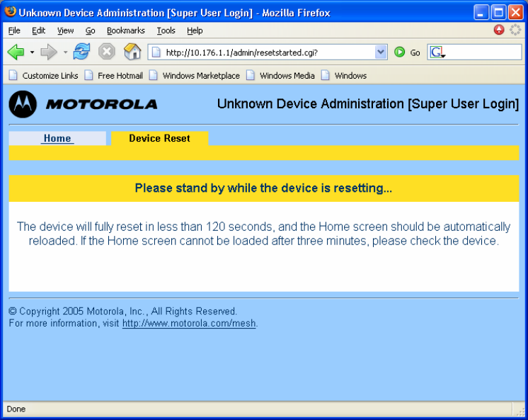Screen dimensions: 528x420
Task: Click the Motorola batwing logo
Action: click(23, 104)
